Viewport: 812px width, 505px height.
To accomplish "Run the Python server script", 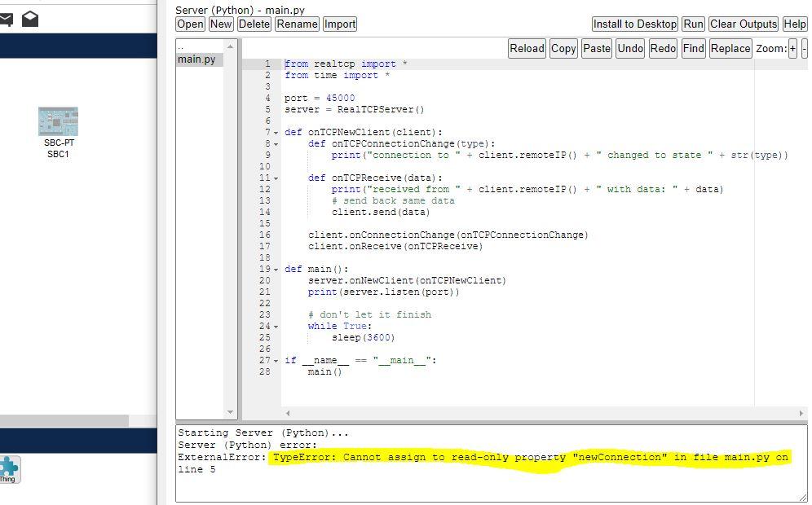I will click(693, 24).
